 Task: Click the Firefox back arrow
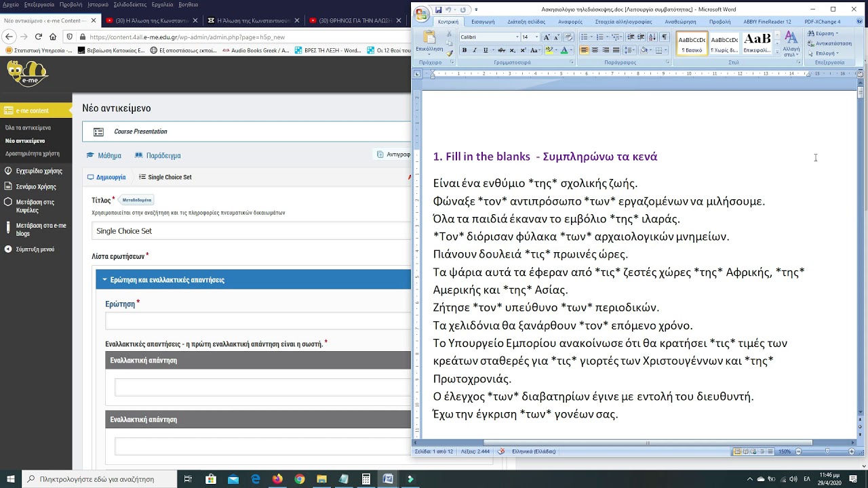9,37
